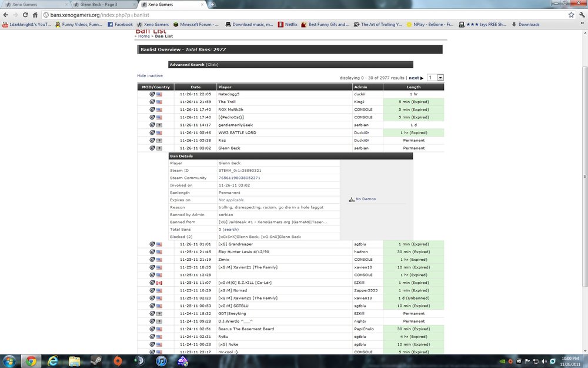Expand the Boarus The Basement Beard row
This screenshot has height=368, width=588.
click(x=290, y=329)
